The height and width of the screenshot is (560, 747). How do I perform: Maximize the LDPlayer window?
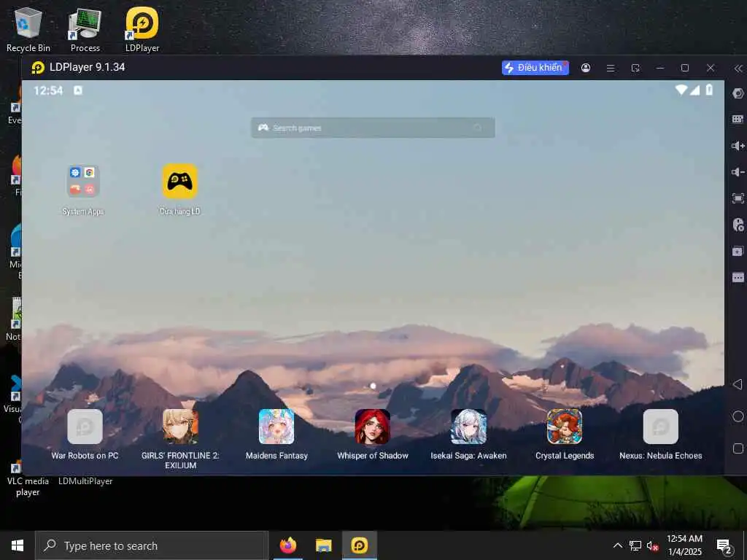click(685, 68)
